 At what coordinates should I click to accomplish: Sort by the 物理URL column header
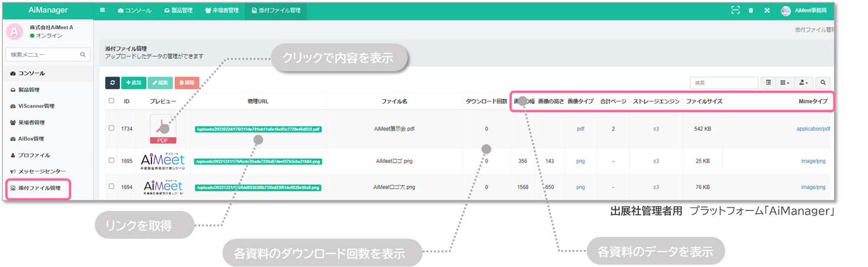coord(258,101)
